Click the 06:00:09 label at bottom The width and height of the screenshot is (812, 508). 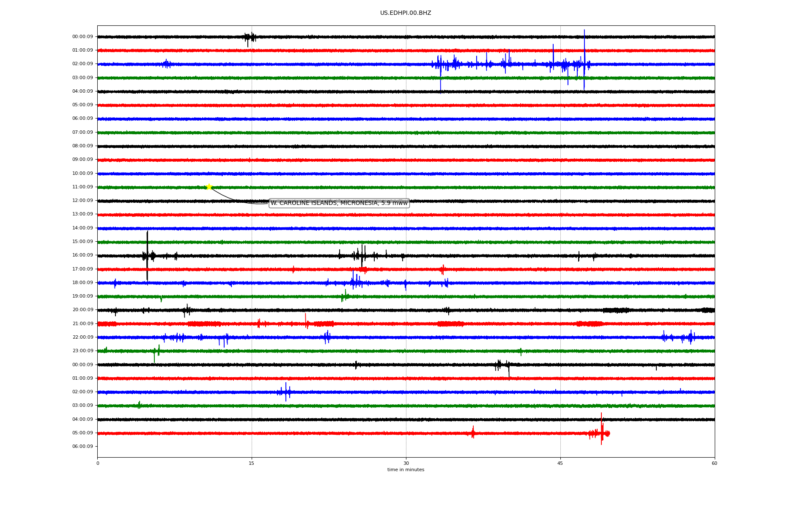pyautogui.click(x=82, y=447)
